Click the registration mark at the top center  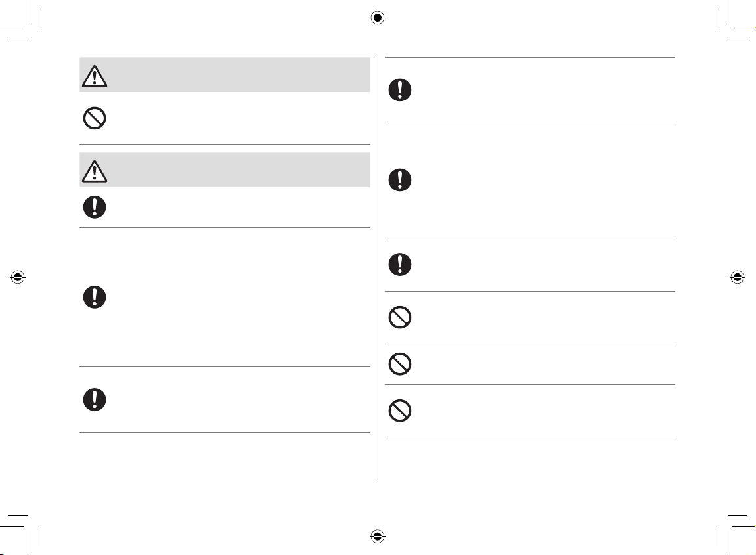coord(376,18)
